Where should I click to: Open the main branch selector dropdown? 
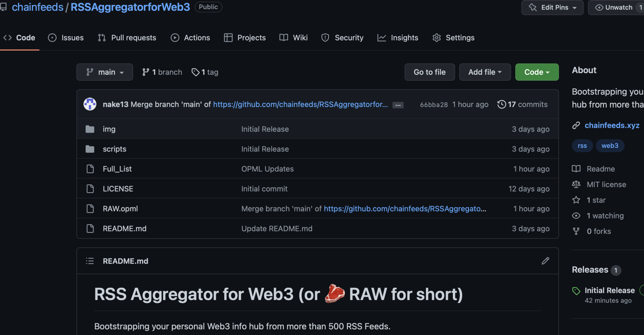coord(105,72)
